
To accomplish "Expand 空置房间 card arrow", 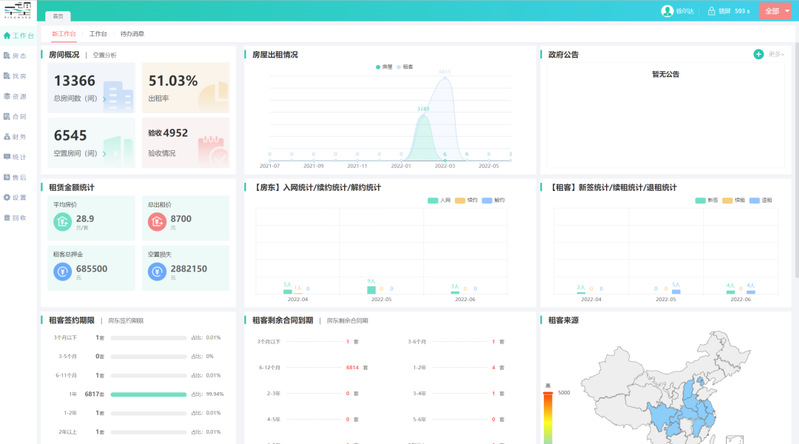I will 104,155.
